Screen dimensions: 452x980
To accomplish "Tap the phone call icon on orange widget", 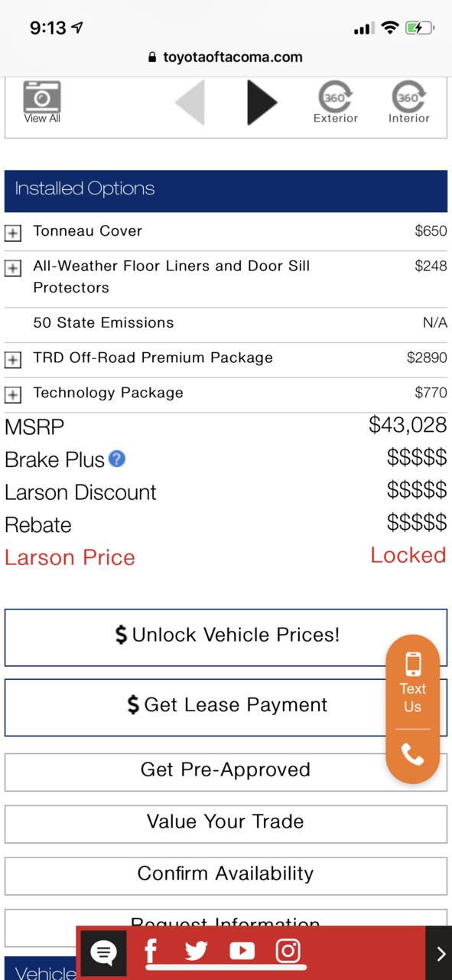I will (412, 755).
